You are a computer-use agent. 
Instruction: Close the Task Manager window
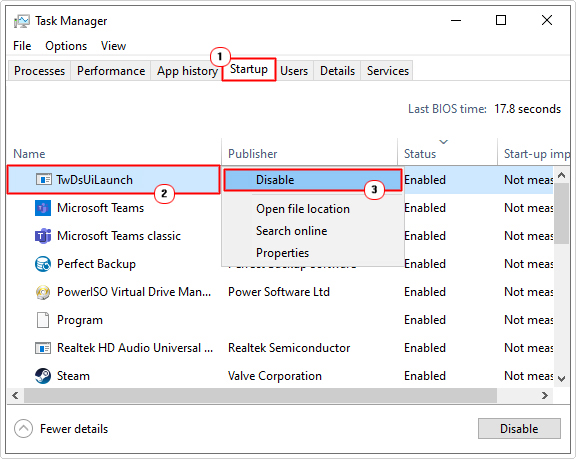547,20
